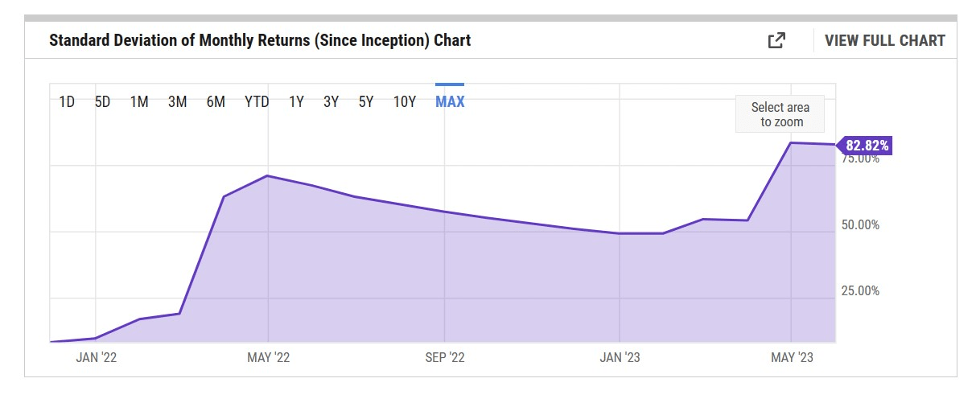This screenshot has height=399, width=980.
Task: Click the external link pop-out icon
Action: [776, 40]
